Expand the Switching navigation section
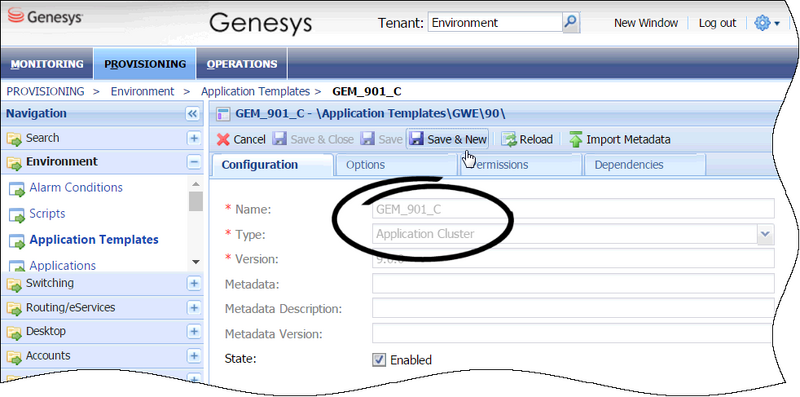 pyautogui.click(x=193, y=283)
